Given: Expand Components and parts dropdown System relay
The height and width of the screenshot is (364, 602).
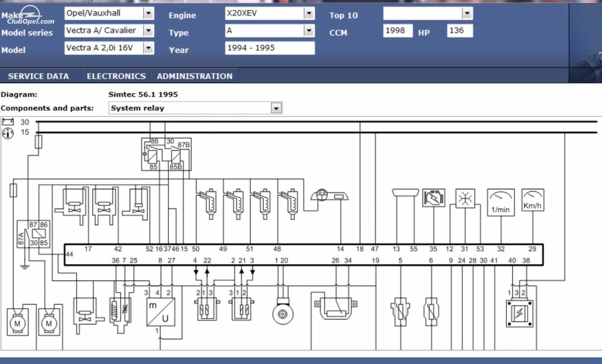Looking at the screenshot, I should (x=195, y=108).
